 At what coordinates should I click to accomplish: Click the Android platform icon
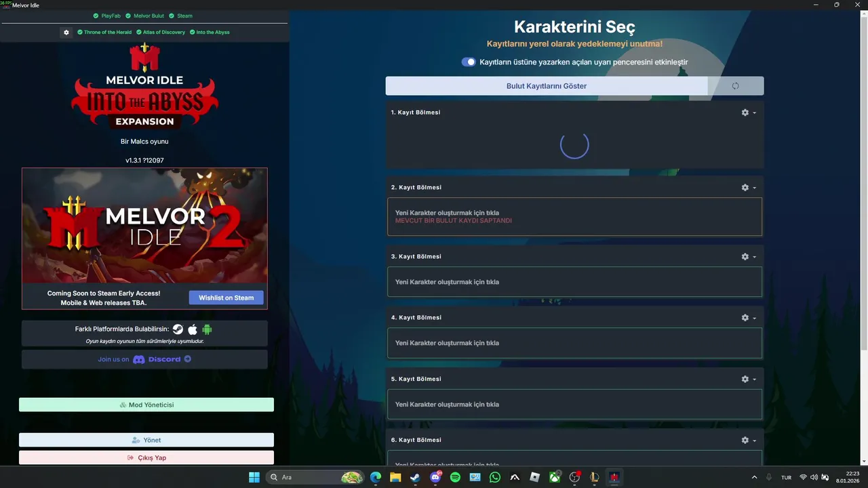[x=207, y=329]
